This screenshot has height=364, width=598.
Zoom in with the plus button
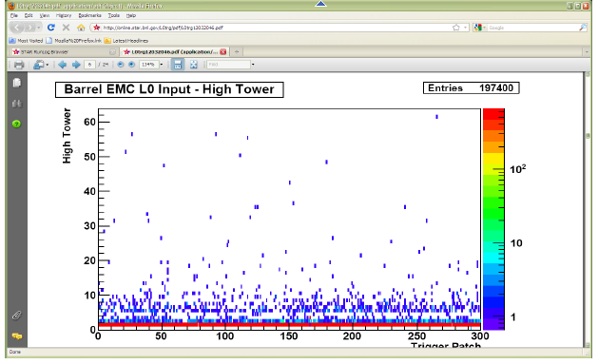[131, 65]
